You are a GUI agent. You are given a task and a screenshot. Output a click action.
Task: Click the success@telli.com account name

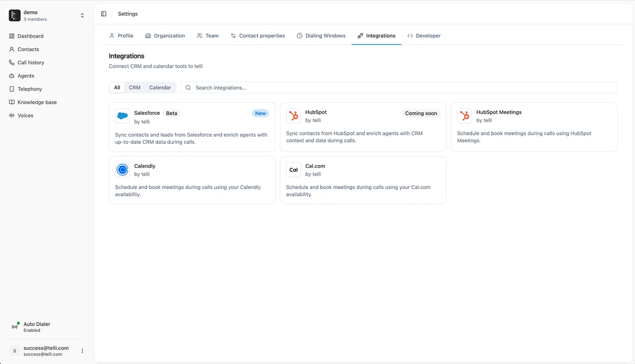46,348
